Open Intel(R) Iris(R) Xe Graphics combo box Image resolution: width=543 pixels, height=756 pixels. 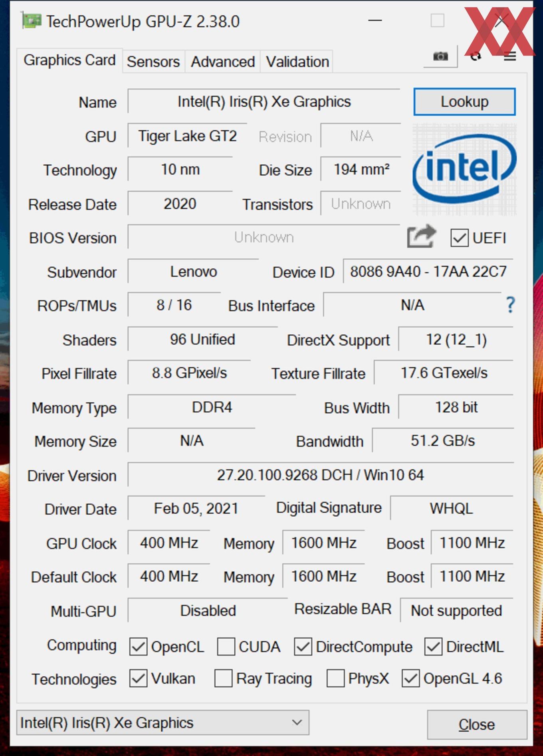pyautogui.click(x=163, y=722)
